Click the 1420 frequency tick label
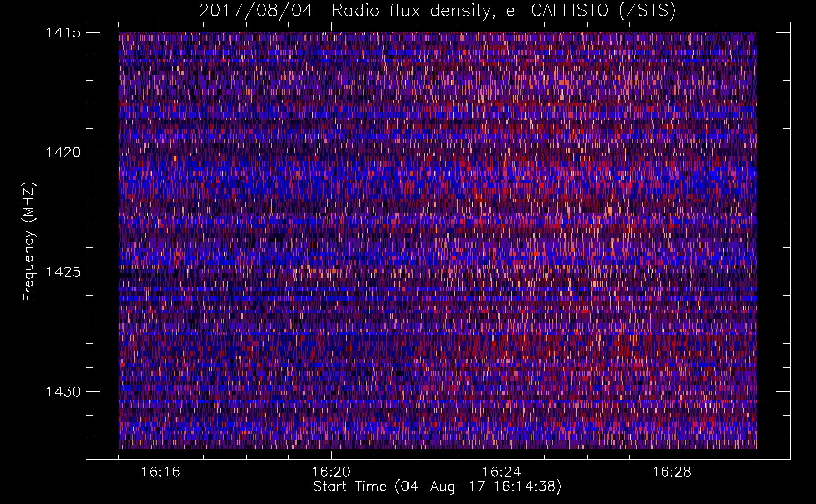Image resolution: width=816 pixels, height=504 pixels. click(x=64, y=152)
